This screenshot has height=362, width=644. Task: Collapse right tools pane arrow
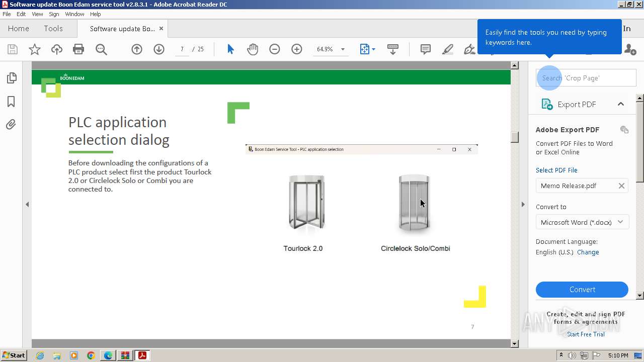click(x=523, y=204)
